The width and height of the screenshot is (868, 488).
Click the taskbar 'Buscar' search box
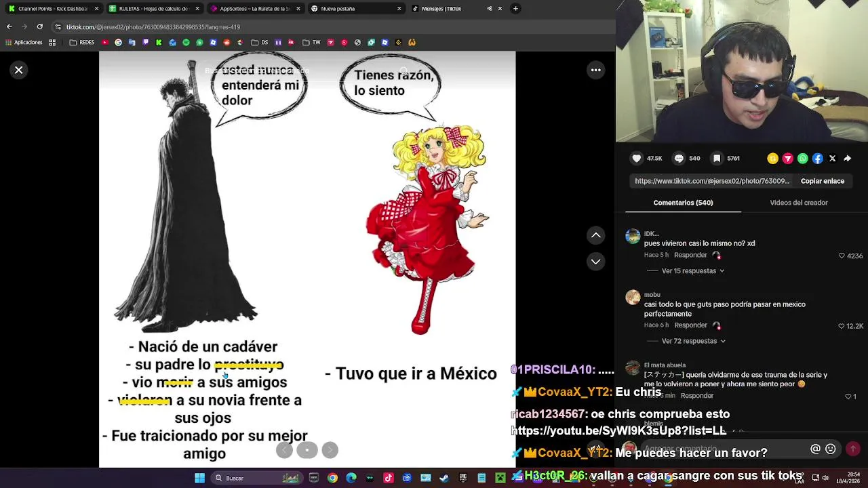(x=256, y=478)
